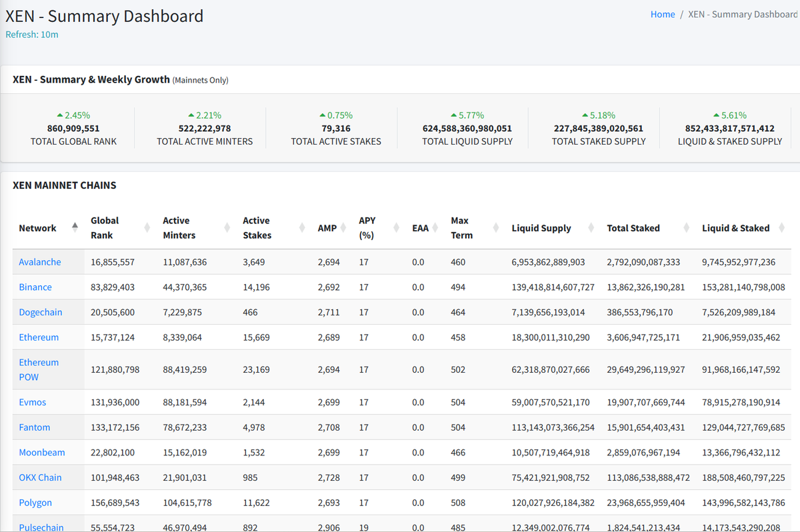Screen dimensions: 800x532
Task: Open the Dogechain network link
Action: (41, 312)
